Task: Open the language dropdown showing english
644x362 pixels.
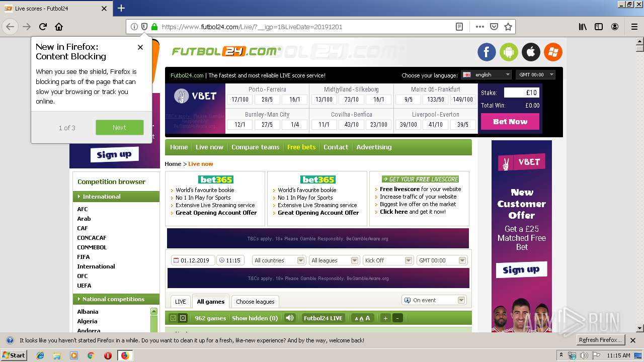Action: pyautogui.click(x=487, y=74)
